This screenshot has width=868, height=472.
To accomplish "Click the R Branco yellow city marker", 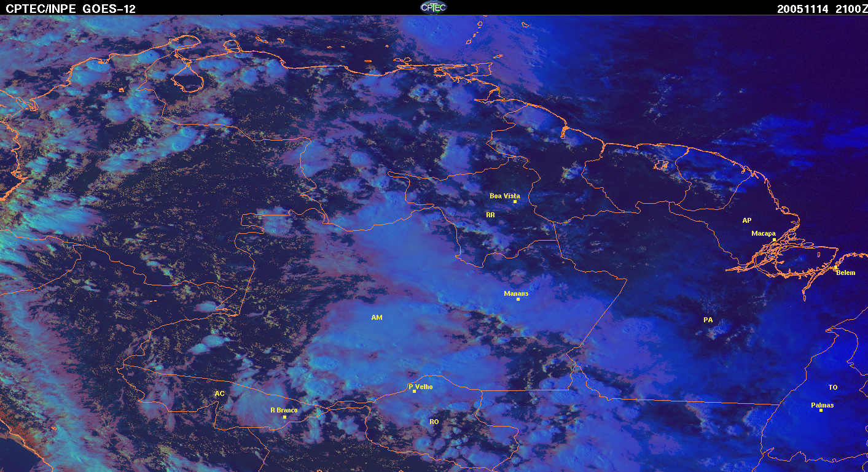I will 284,417.
